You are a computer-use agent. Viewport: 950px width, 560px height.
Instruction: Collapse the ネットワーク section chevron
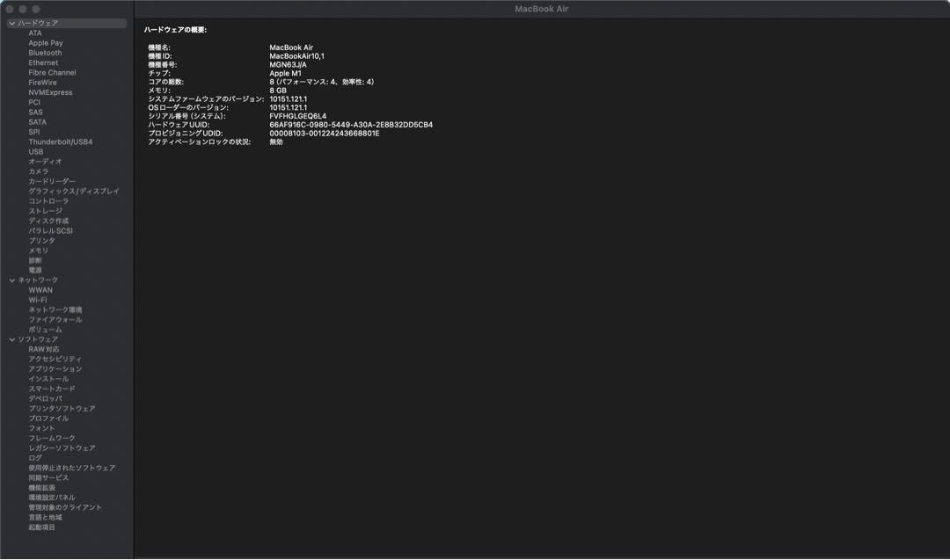pyautogui.click(x=12, y=280)
